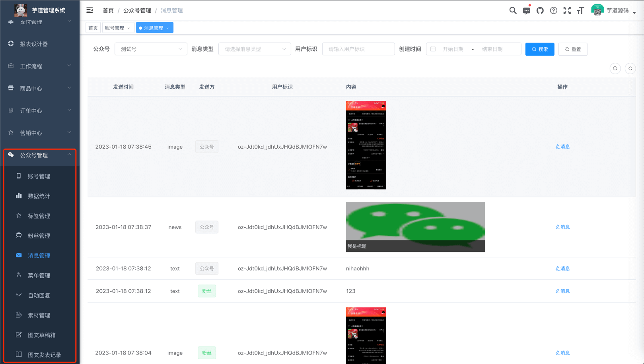This screenshot has width=644, height=364.
Task: Collapse the sidebar with the hamburger icon
Action: click(x=89, y=10)
